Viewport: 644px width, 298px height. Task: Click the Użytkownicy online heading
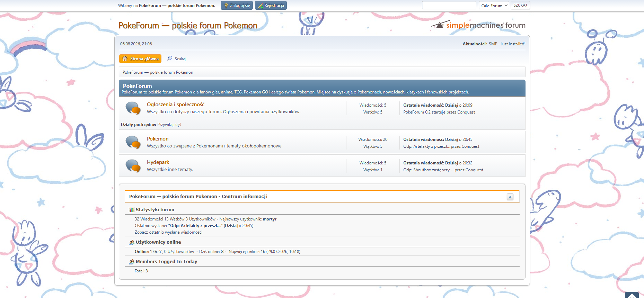point(158,242)
